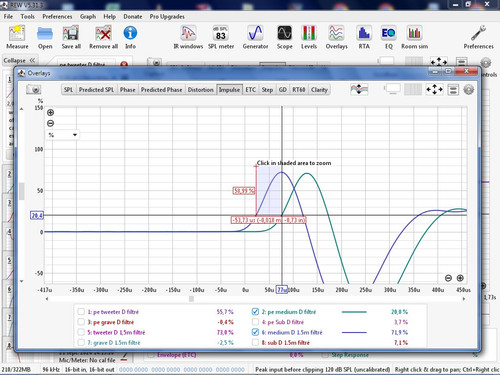This screenshot has width=500, height=375.
Task: Open the Pro Upgrades menu
Action: (167, 16)
